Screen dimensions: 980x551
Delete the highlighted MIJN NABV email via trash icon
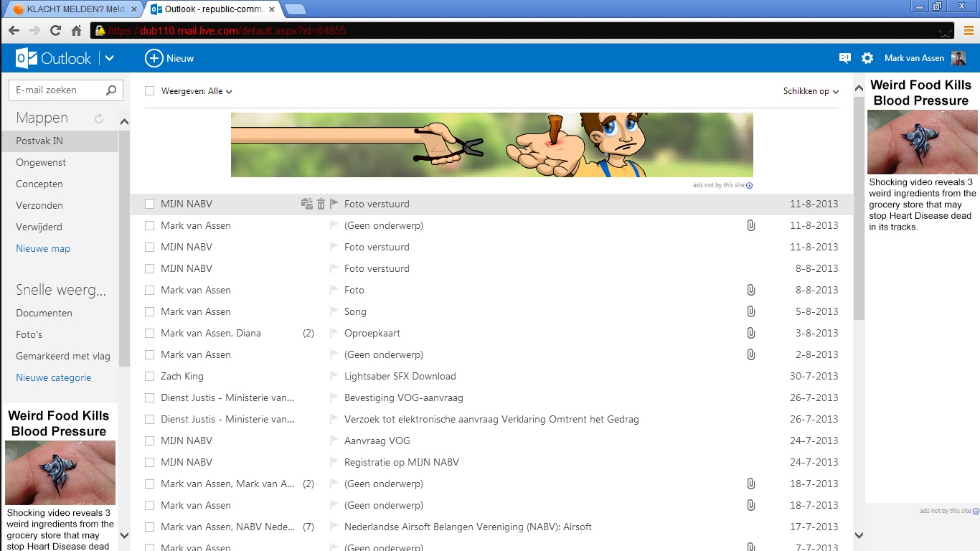pyautogui.click(x=321, y=204)
